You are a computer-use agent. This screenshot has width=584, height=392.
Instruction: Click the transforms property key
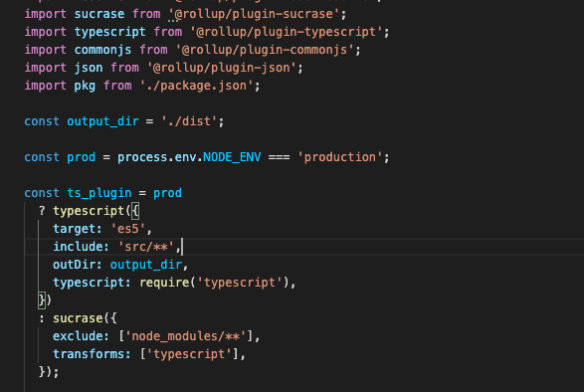click(89, 353)
